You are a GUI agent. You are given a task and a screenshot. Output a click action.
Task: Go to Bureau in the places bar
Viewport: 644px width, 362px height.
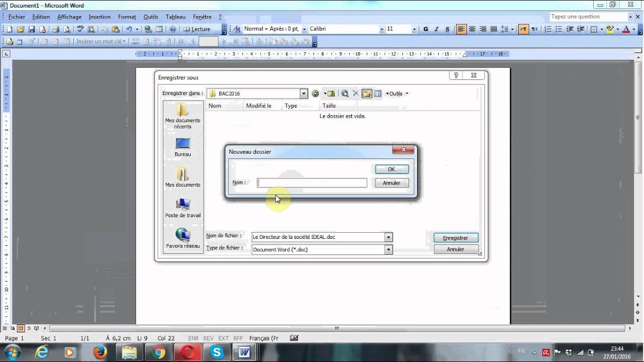[x=183, y=147]
